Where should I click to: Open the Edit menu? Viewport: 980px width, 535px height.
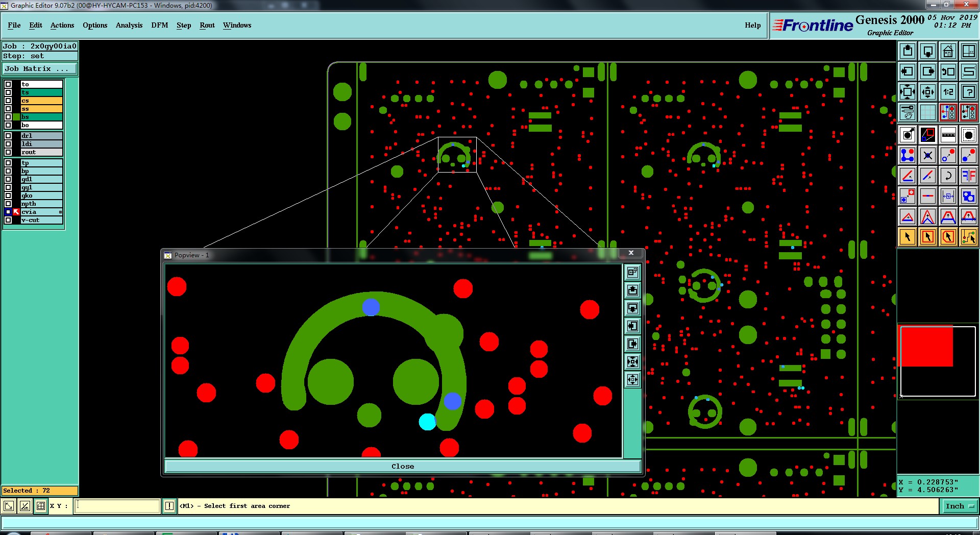36,25
